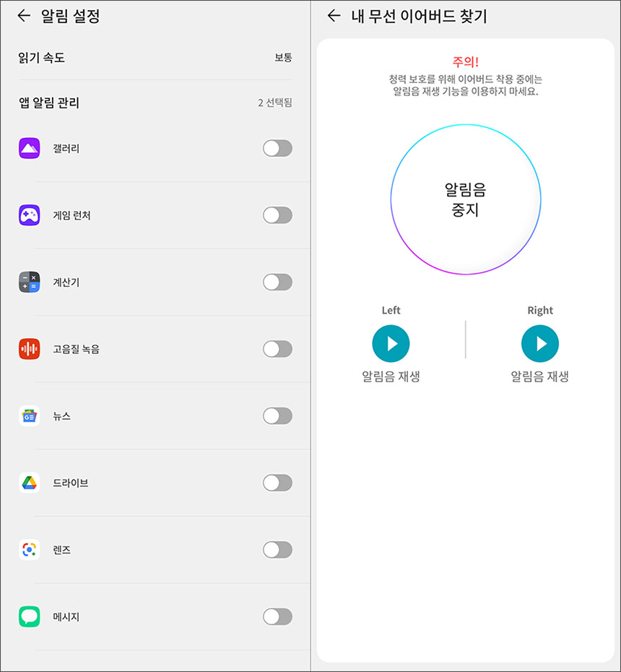Enable notifications for 갤러리
The height and width of the screenshot is (672, 621).
tap(277, 148)
